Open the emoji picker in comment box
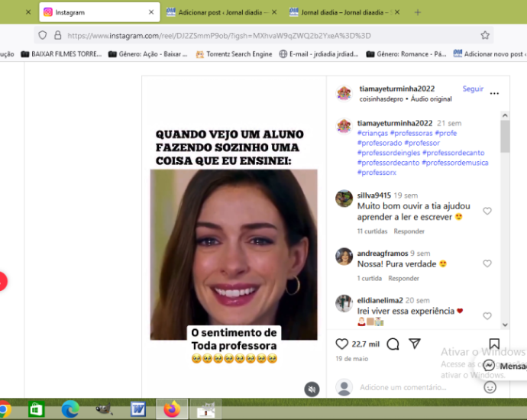This screenshot has width=527, height=420. 490,387
